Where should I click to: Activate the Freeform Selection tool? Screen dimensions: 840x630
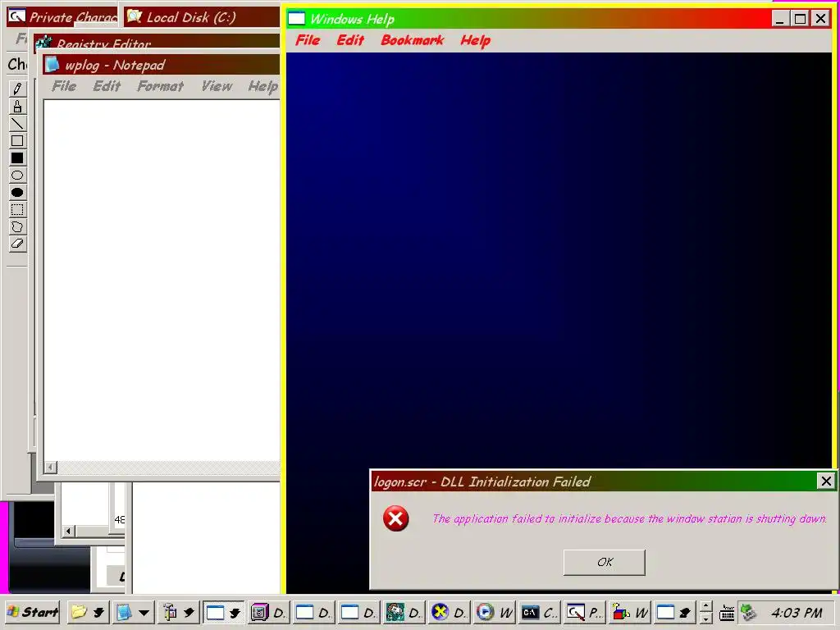17,226
